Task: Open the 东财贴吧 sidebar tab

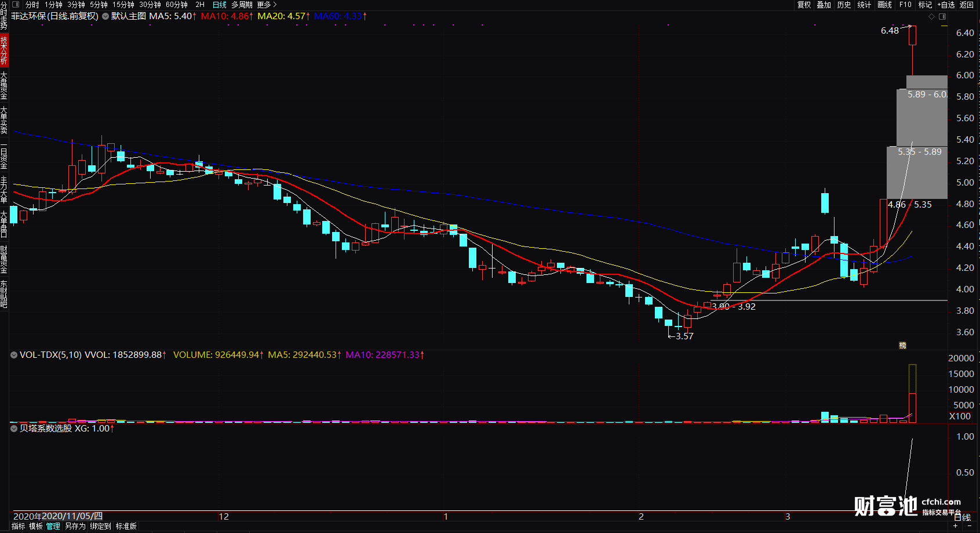Action: (x=4, y=295)
